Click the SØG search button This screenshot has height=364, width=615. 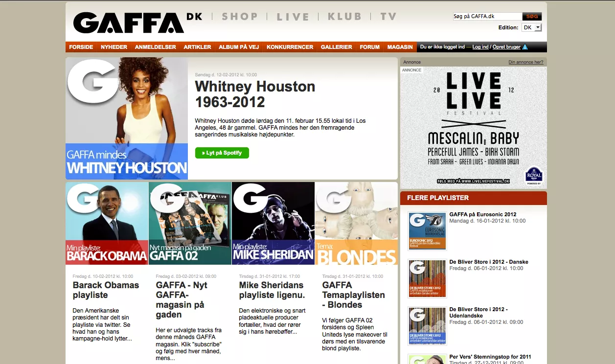[532, 17]
